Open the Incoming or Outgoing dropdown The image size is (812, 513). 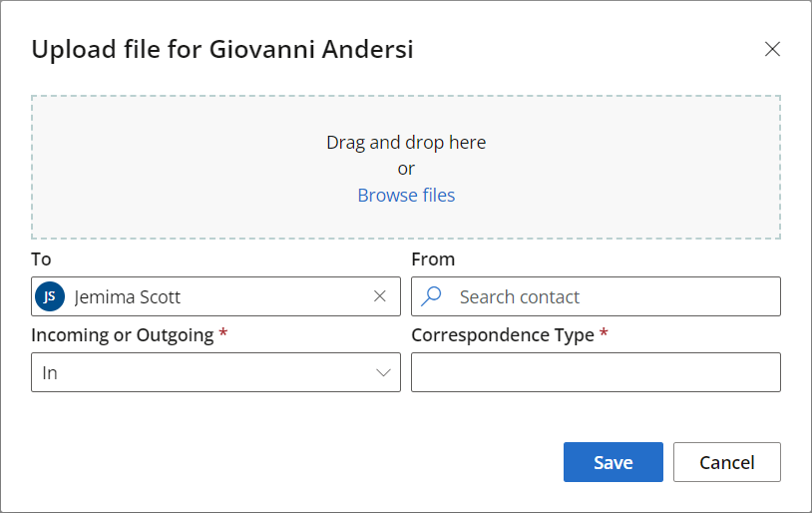coord(215,372)
